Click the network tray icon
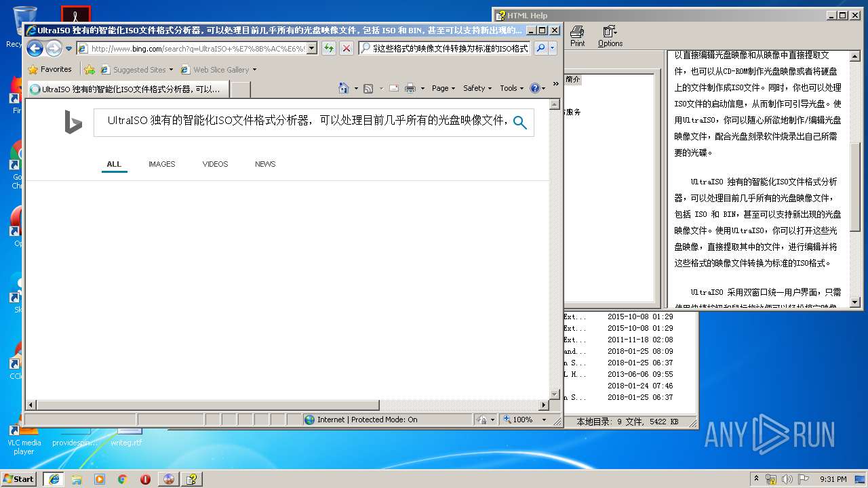 771,479
